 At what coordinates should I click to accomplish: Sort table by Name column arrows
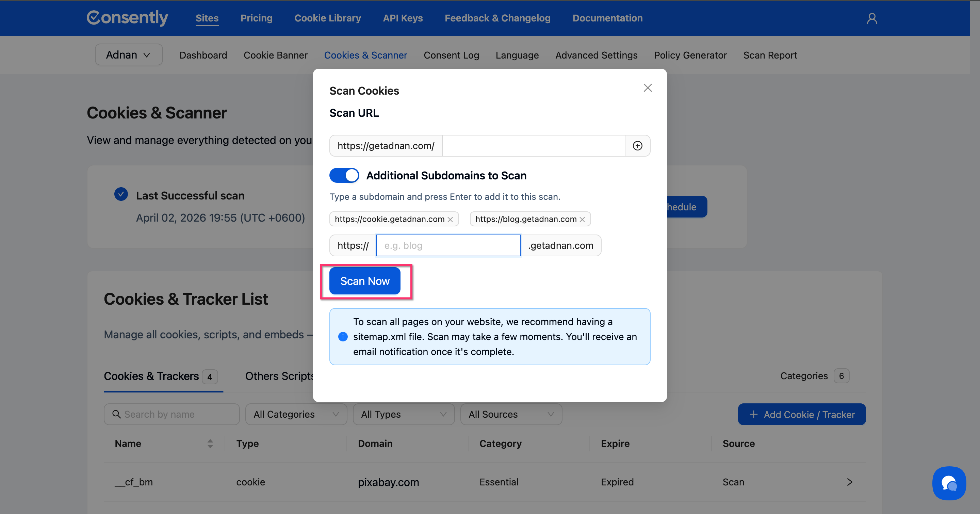tap(210, 444)
